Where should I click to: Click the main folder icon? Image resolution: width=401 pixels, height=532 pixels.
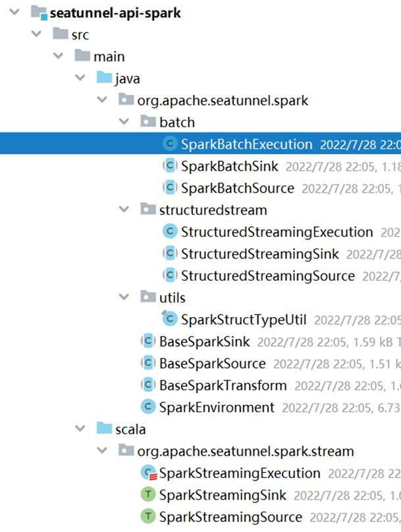(82, 55)
